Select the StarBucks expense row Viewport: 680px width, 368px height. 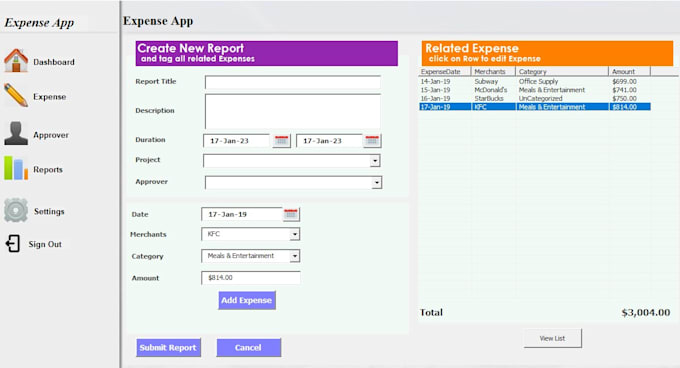[535, 98]
